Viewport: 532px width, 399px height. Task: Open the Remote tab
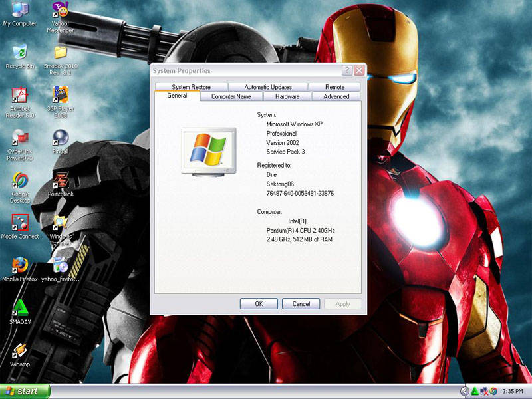334,87
